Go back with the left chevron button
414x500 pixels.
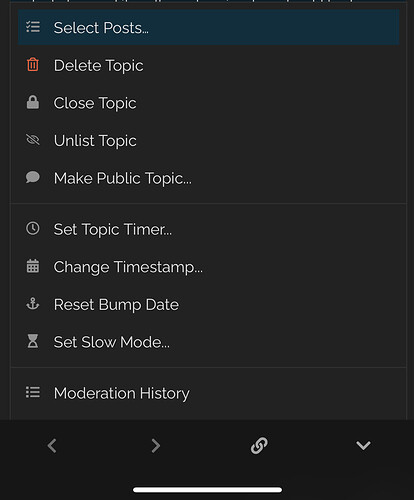[52, 446]
